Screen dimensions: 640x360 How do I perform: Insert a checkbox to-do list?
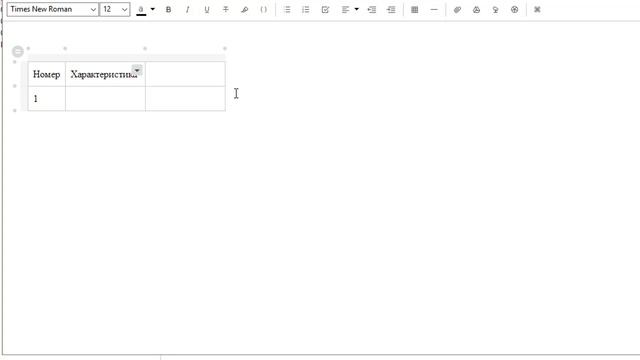(325, 9)
